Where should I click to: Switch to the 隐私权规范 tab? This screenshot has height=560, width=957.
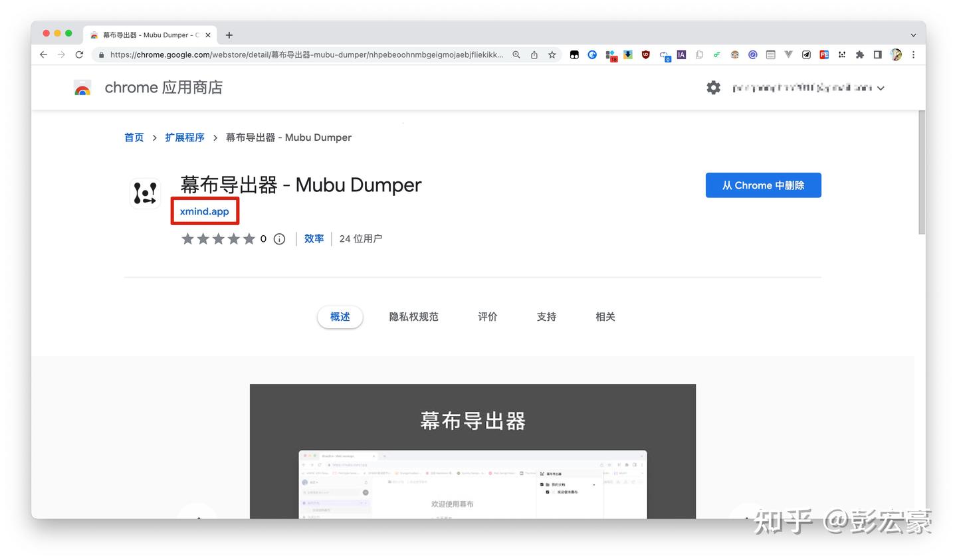(413, 317)
